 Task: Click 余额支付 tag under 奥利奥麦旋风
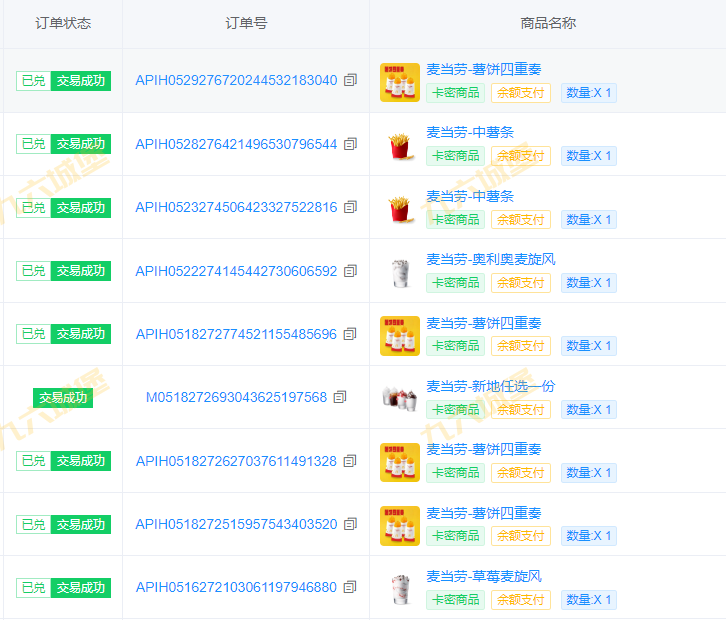(x=521, y=283)
